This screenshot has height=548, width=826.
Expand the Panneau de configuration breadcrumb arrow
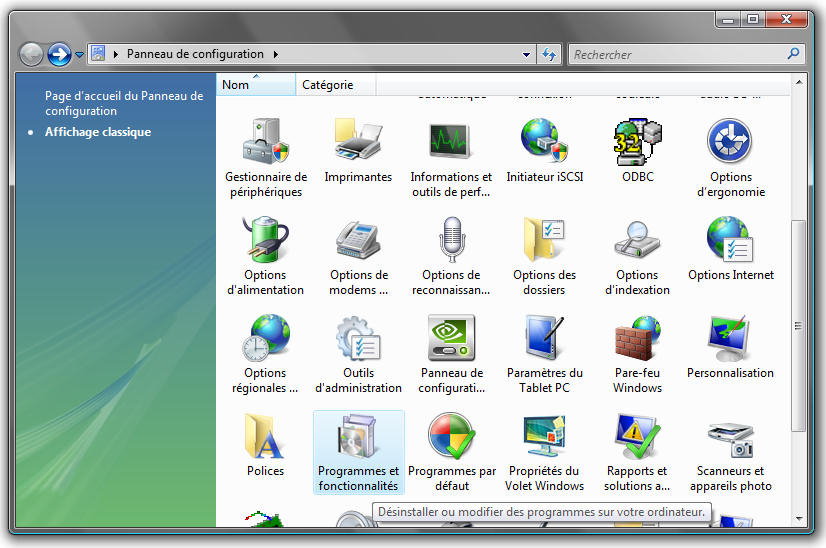click(x=275, y=54)
